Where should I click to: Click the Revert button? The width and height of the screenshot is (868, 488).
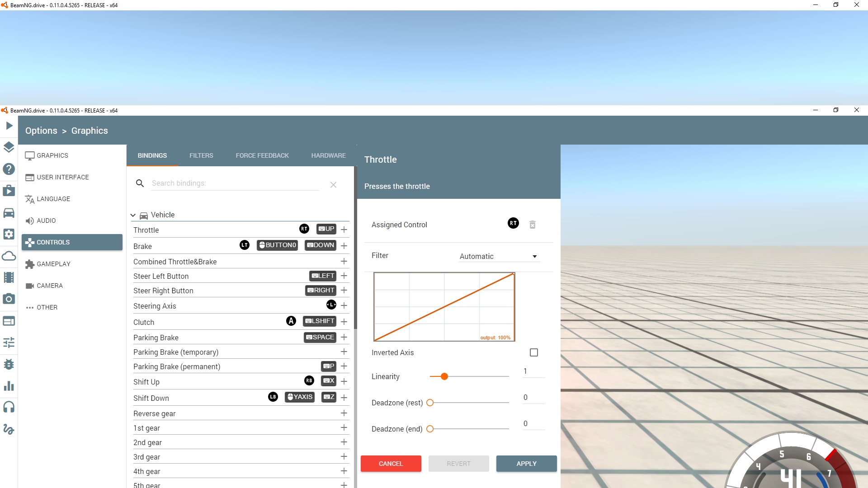tap(459, 464)
